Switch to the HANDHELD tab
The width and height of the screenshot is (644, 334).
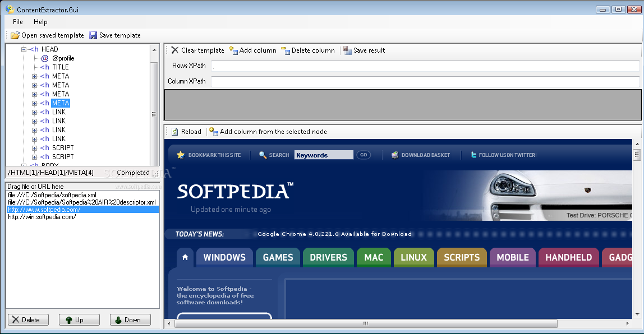pos(569,257)
